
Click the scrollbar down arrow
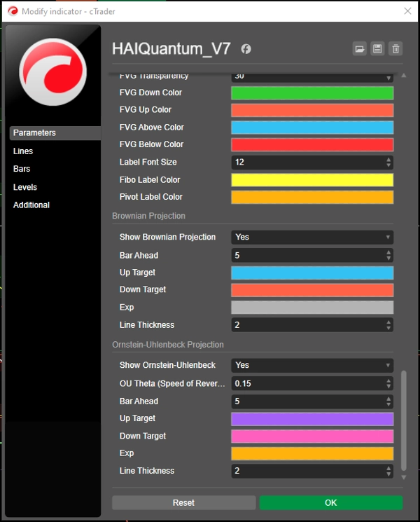(x=404, y=477)
